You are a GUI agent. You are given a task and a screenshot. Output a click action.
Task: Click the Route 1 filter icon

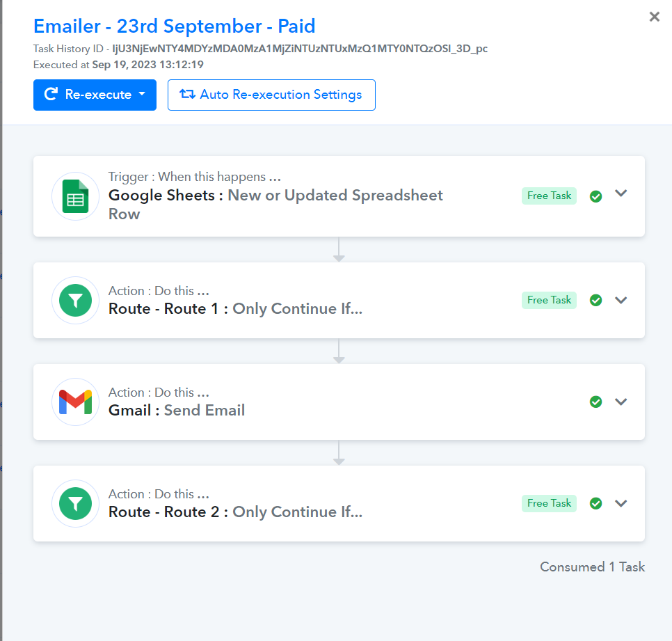pyautogui.click(x=75, y=300)
